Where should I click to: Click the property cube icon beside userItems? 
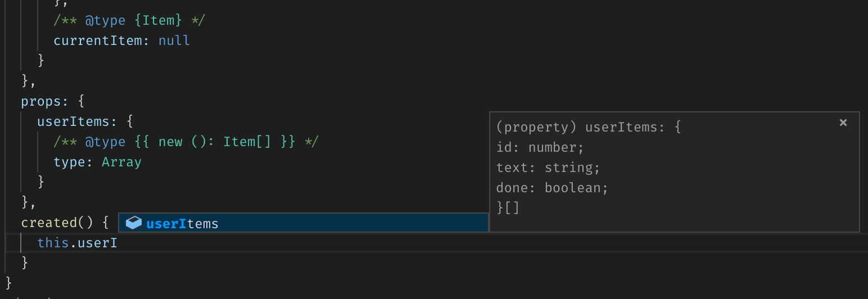(133, 223)
